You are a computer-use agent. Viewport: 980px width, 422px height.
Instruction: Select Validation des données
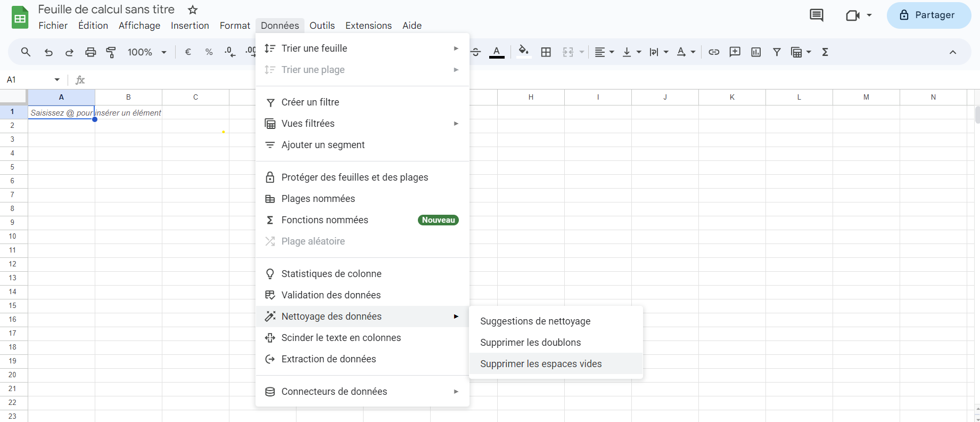[363, 295]
